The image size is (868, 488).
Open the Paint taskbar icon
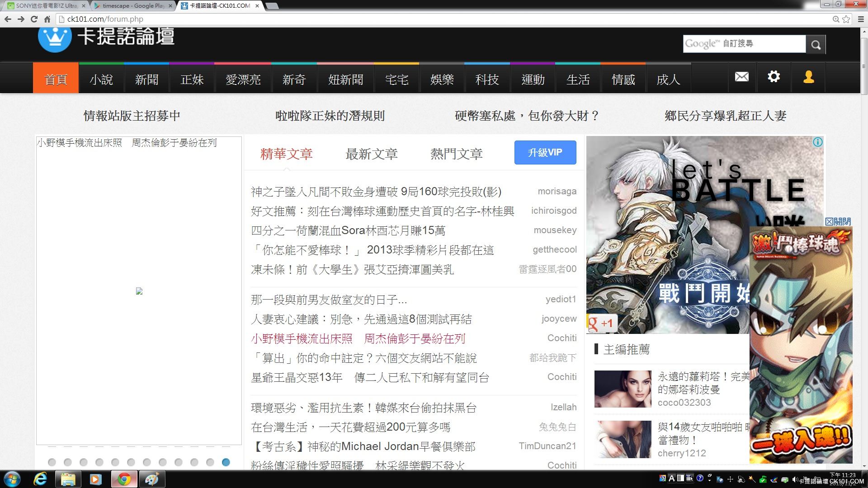pos(151,479)
